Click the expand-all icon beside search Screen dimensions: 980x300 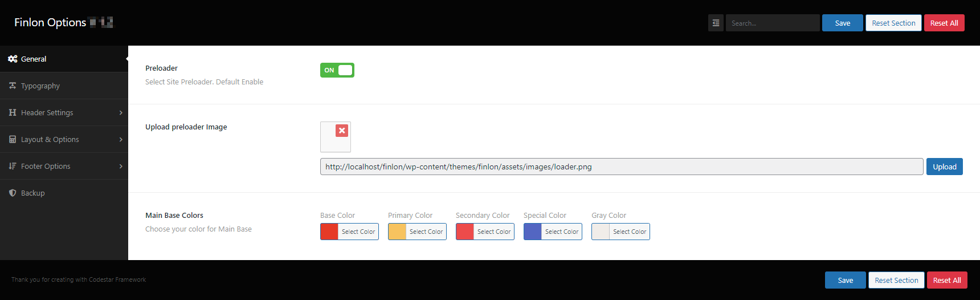[716, 23]
